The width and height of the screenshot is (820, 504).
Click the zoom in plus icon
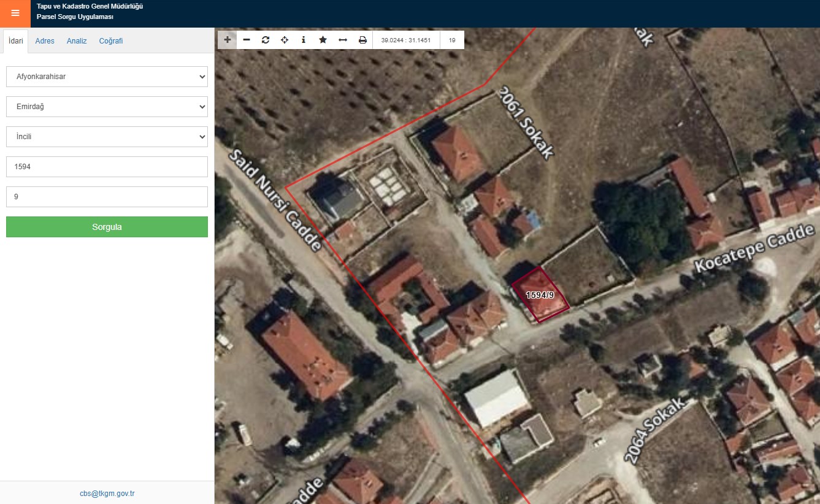[x=228, y=40]
